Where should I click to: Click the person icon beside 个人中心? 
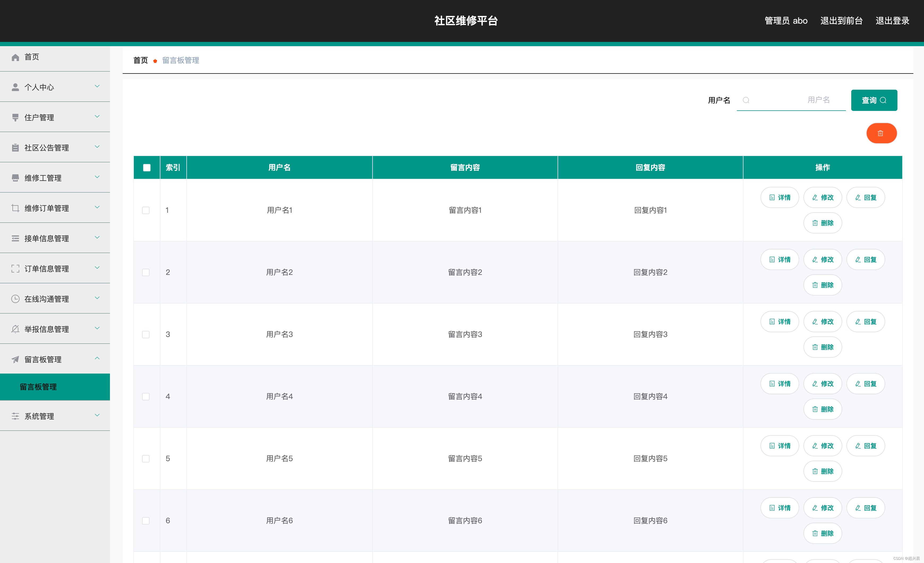pos(15,87)
